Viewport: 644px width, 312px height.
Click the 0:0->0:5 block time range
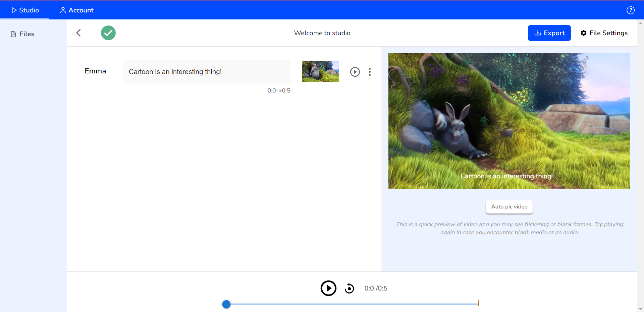point(279,90)
